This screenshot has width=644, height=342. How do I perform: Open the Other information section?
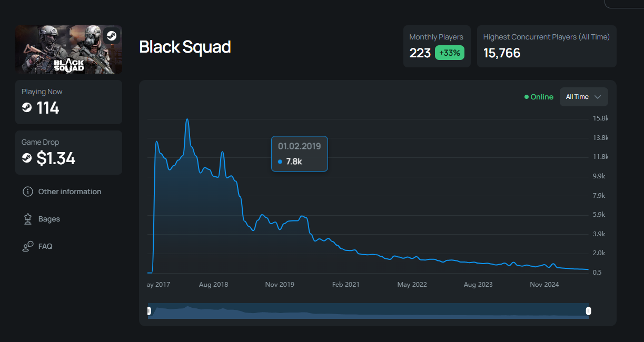(x=70, y=192)
